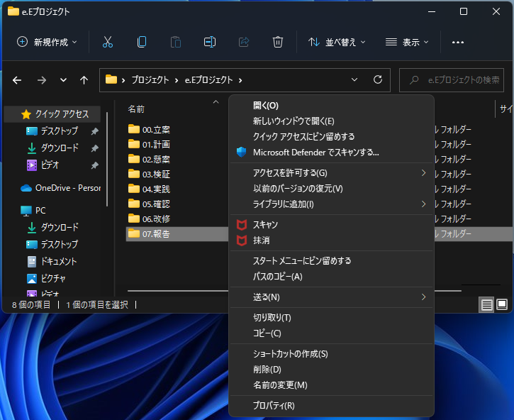Click the Copy icon in toolbar

coord(142,42)
